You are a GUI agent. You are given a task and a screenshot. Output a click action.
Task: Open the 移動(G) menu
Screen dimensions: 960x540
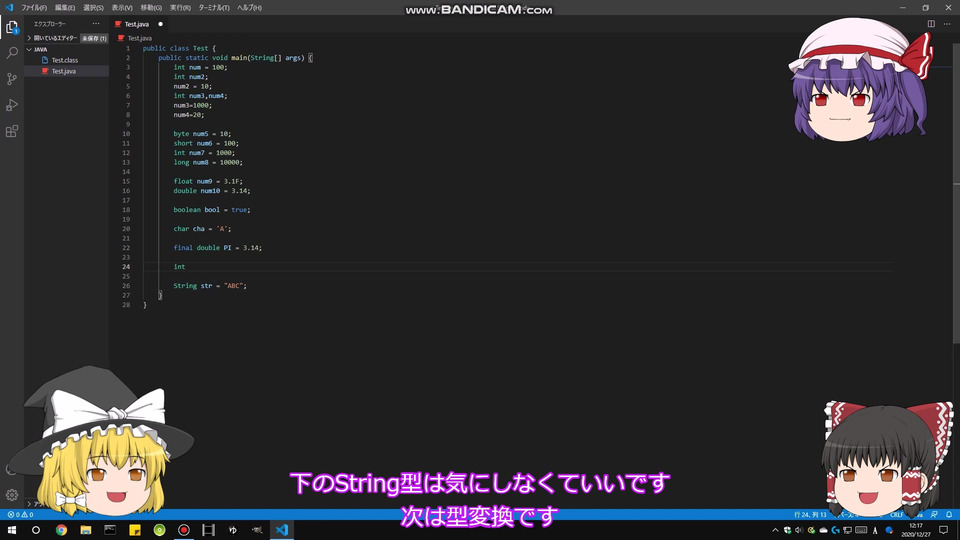click(x=151, y=7)
